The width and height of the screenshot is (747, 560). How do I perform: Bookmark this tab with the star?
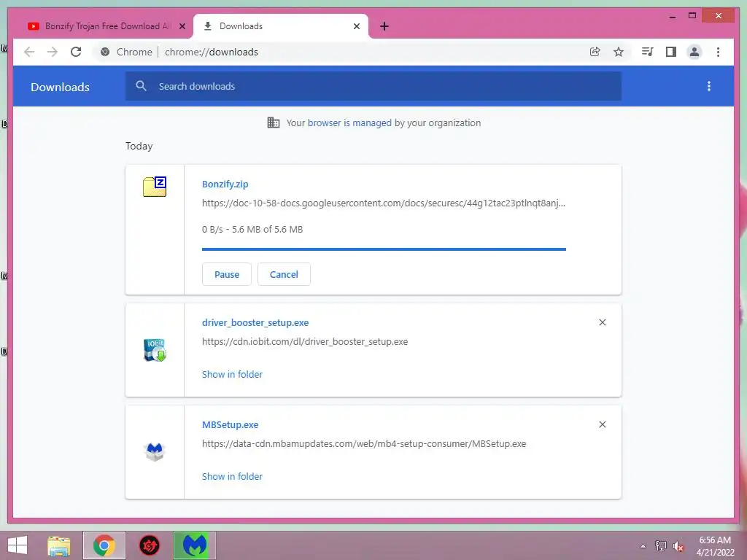619,52
